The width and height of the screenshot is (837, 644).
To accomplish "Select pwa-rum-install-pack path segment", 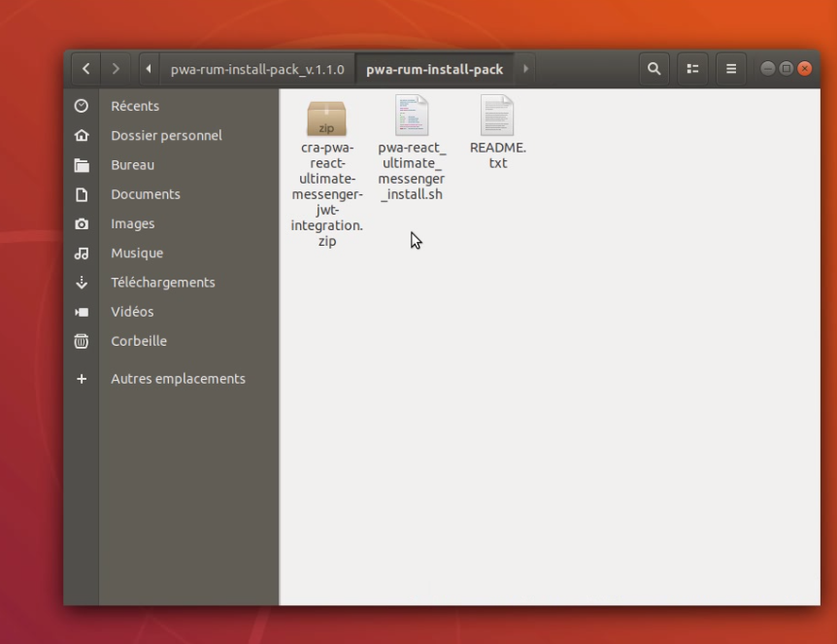I will tap(434, 69).
